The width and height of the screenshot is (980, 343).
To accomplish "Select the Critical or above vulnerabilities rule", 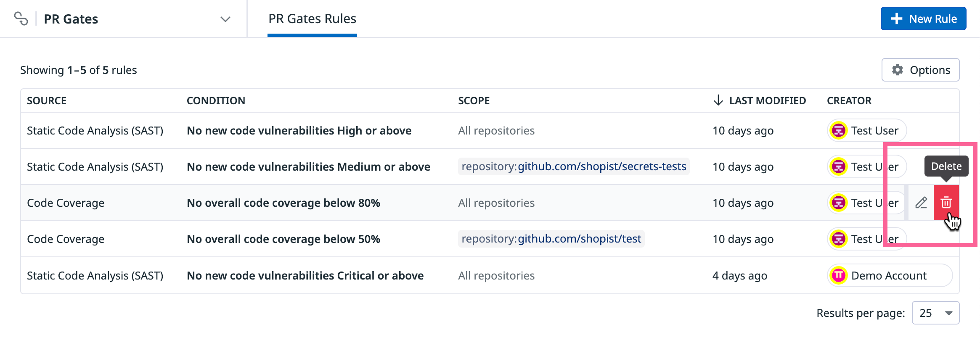I will click(x=305, y=276).
